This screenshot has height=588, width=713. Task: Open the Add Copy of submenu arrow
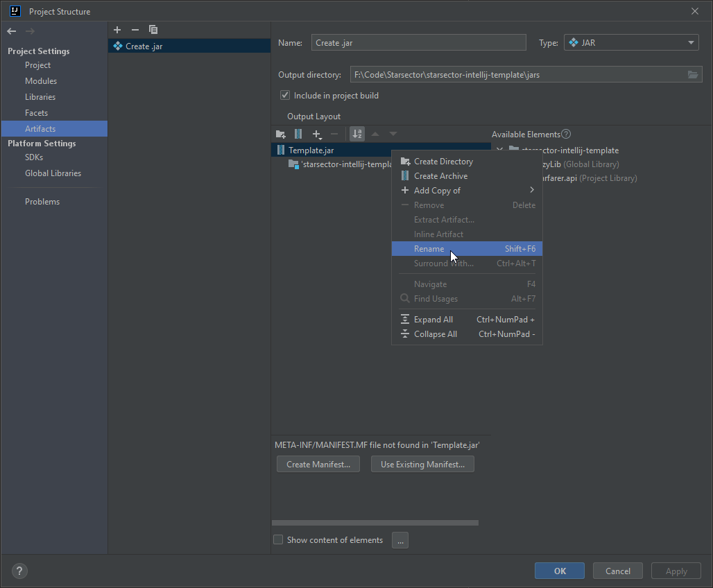tap(531, 190)
